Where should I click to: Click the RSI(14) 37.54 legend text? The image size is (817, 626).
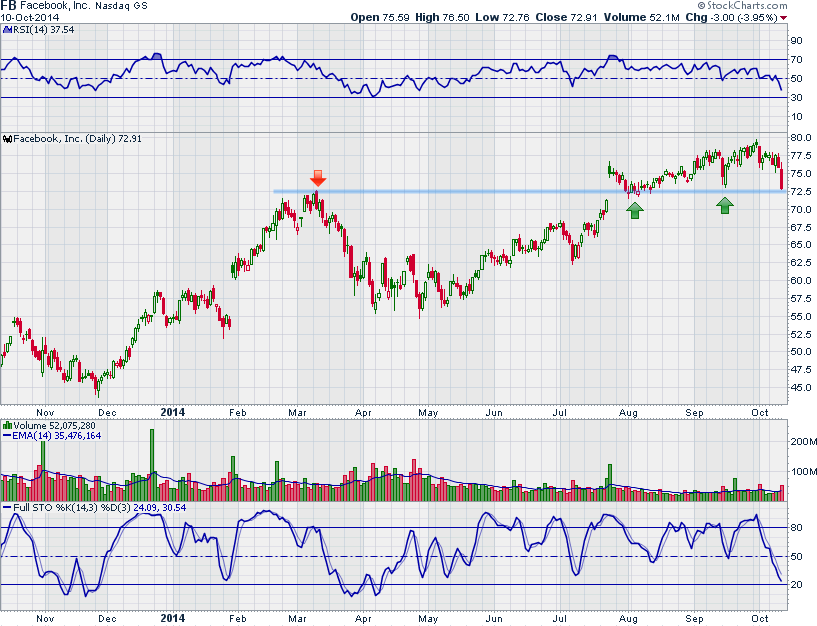pyautogui.click(x=44, y=30)
